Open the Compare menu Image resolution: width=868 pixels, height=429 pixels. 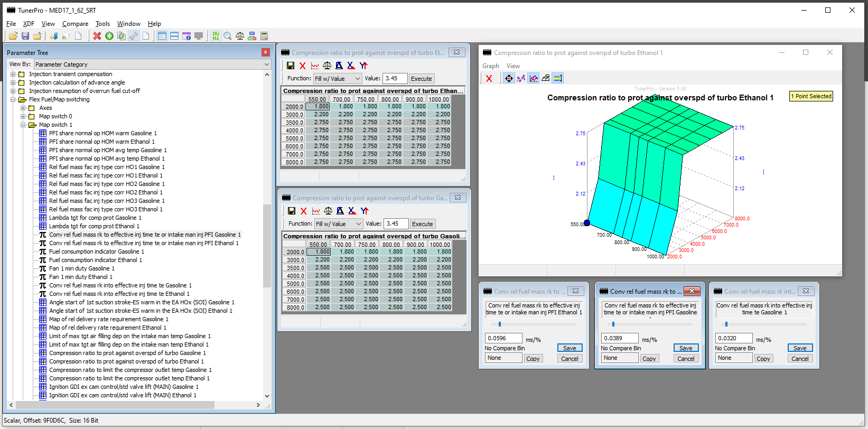[x=75, y=24]
